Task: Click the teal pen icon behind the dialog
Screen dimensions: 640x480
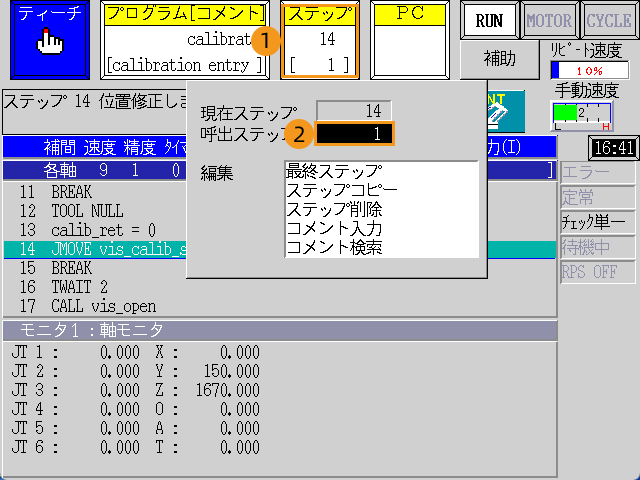Action: click(506, 111)
